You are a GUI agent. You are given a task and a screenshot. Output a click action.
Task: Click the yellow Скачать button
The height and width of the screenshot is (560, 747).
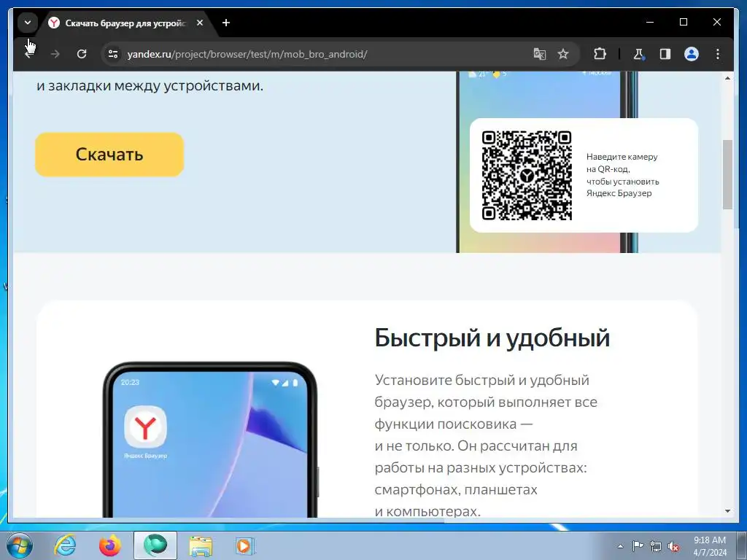coord(109,155)
